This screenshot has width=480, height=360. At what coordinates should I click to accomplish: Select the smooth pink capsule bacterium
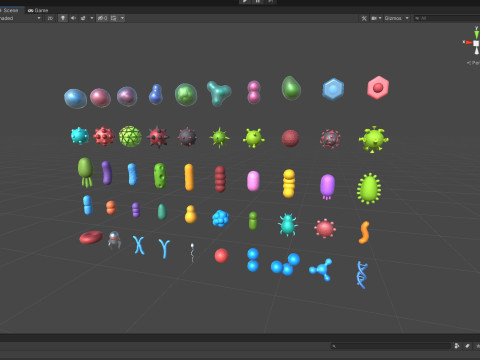[253, 181]
